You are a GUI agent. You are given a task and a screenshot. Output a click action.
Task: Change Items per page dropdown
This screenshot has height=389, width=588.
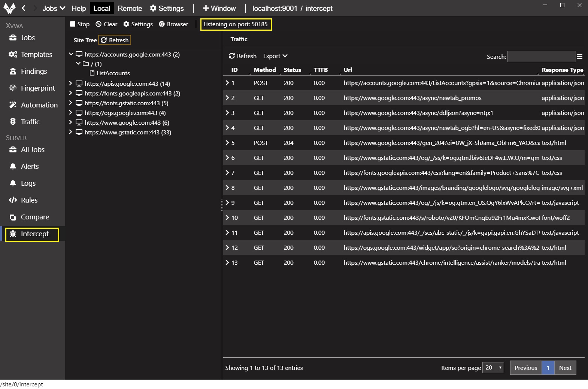(493, 368)
